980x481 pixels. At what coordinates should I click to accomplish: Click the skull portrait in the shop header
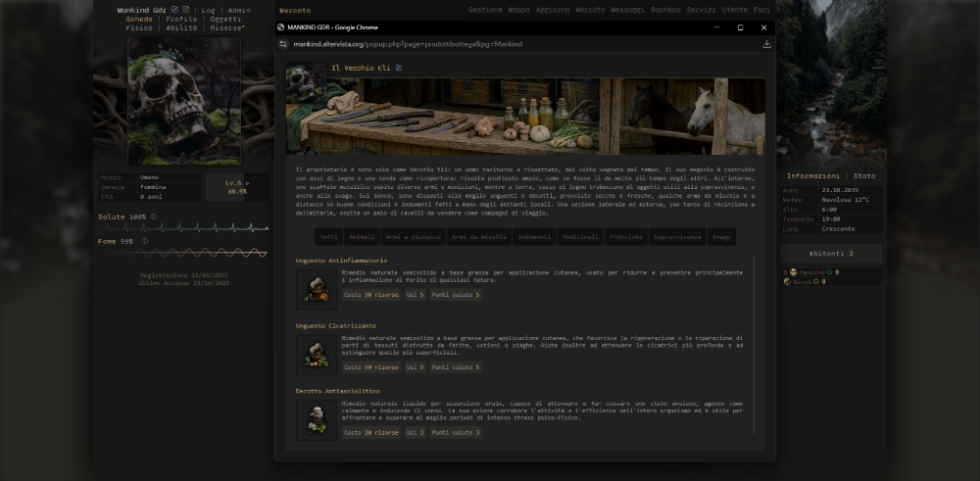tap(306, 81)
